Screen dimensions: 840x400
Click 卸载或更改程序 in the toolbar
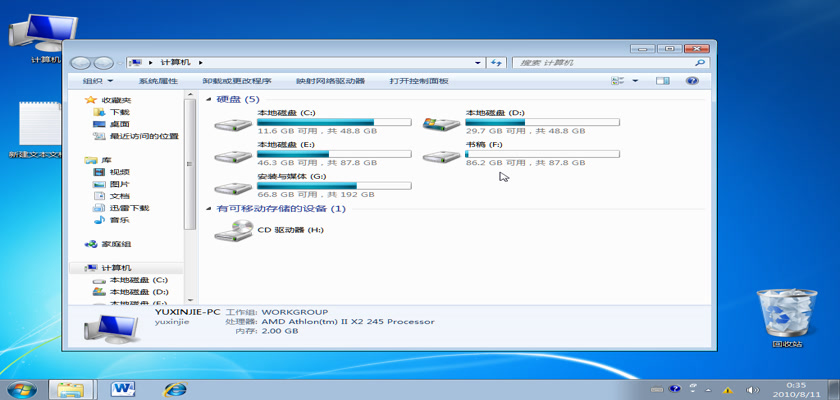click(237, 81)
